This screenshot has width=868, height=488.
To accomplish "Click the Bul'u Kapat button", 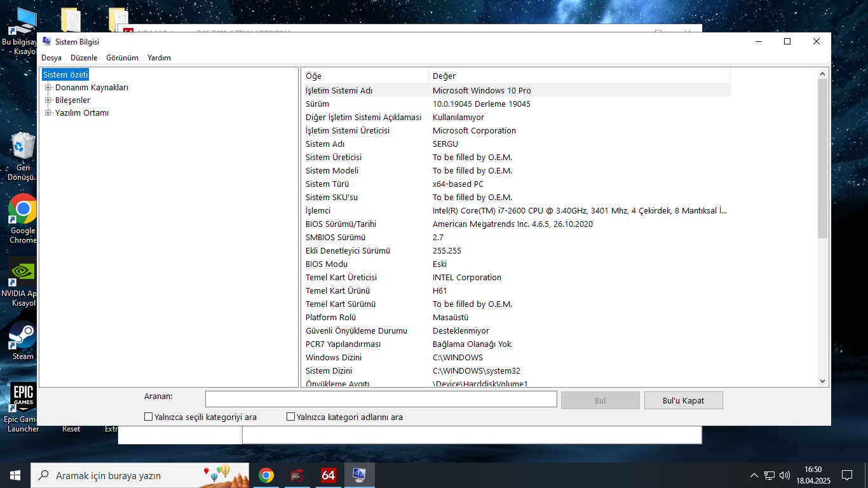I will [683, 400].
